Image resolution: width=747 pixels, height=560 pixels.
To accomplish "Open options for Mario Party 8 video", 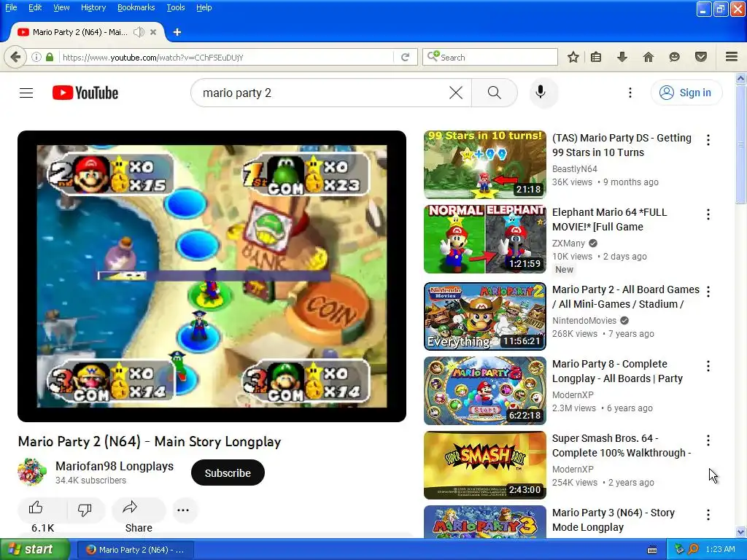I will point(708,366).
